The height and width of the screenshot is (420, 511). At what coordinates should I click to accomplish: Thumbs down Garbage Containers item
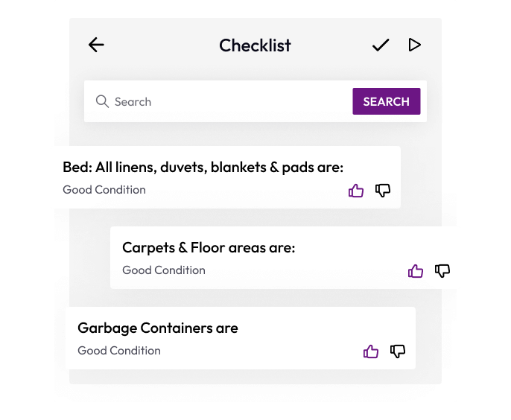coord(398,351)
